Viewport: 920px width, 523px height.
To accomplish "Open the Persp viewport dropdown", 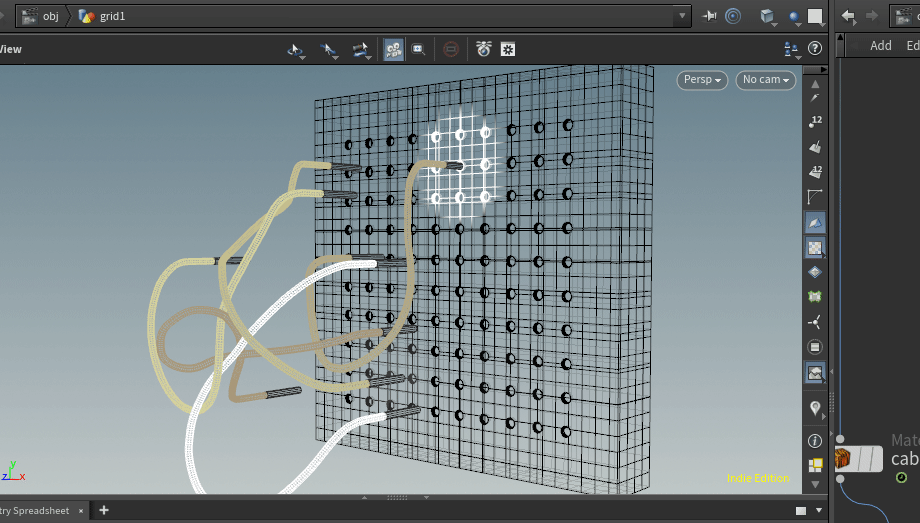I will [702, 80].
